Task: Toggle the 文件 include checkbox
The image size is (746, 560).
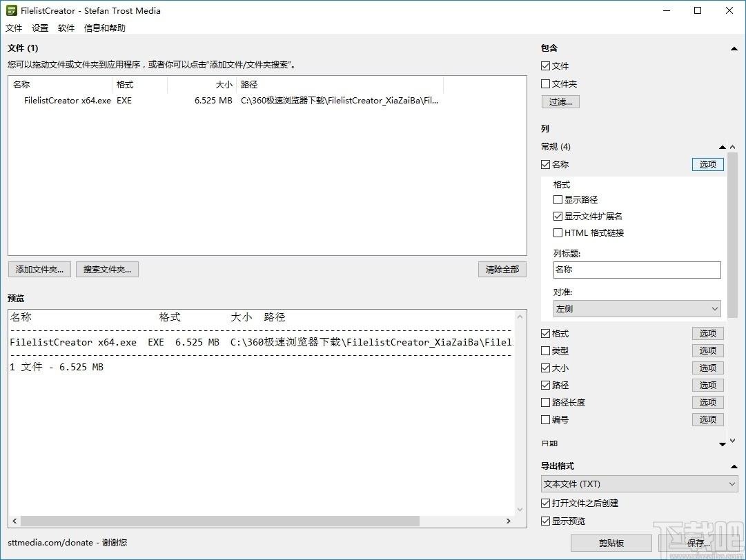Action: pos(546,66)
